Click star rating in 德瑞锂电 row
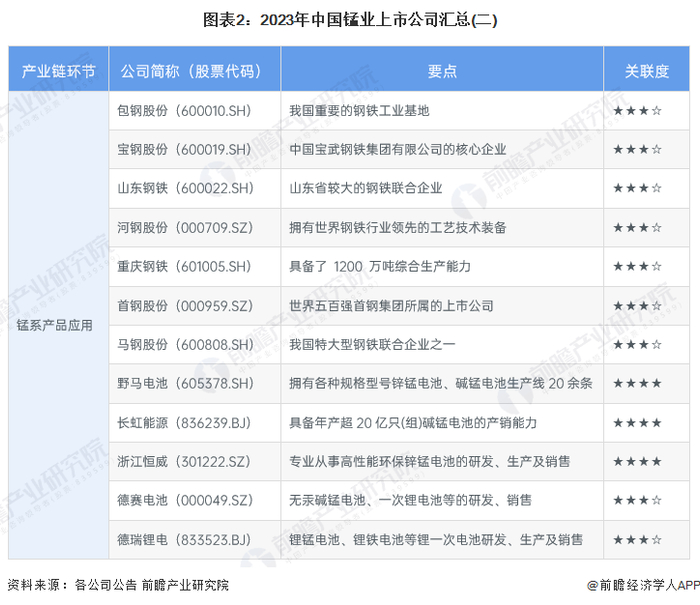700x605 pixels. 637,540
